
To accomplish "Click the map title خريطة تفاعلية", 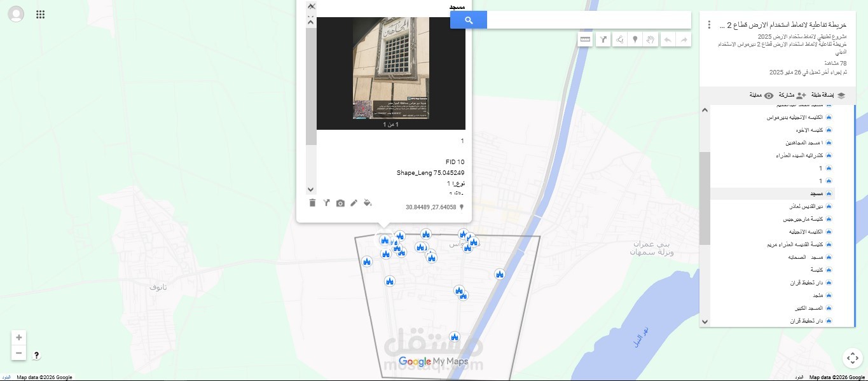I will (x=783, y=25).
